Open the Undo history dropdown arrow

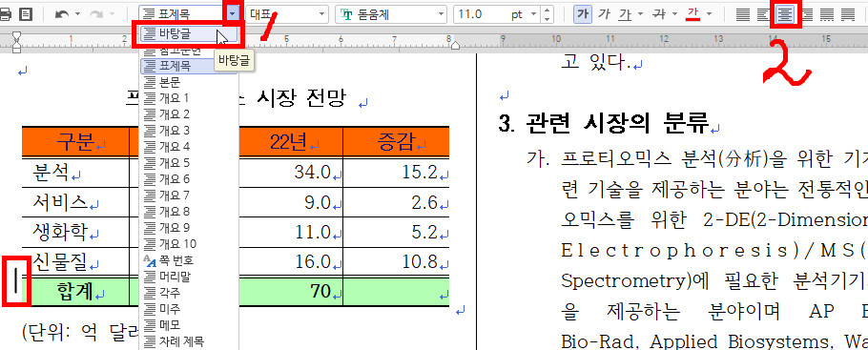tap(77, 14)
